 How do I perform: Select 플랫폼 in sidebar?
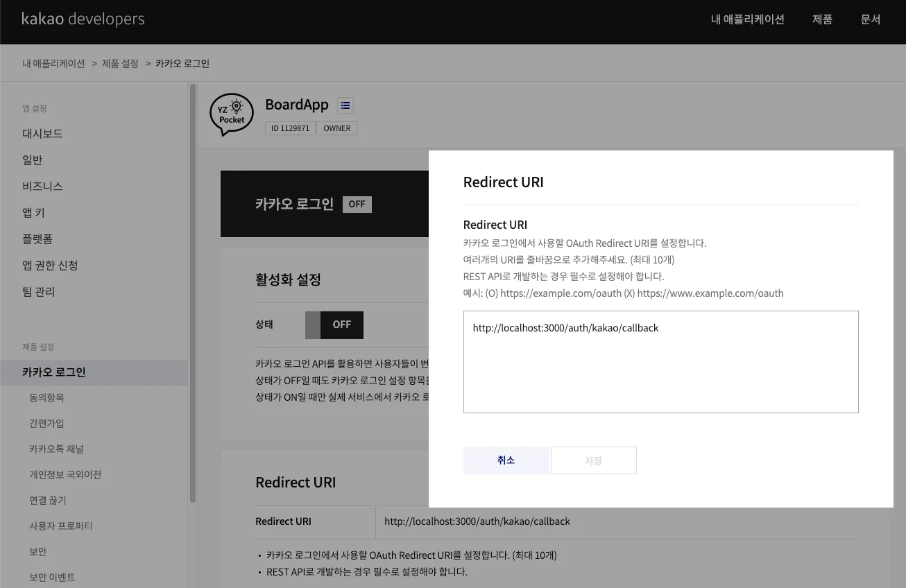[37, 239]
